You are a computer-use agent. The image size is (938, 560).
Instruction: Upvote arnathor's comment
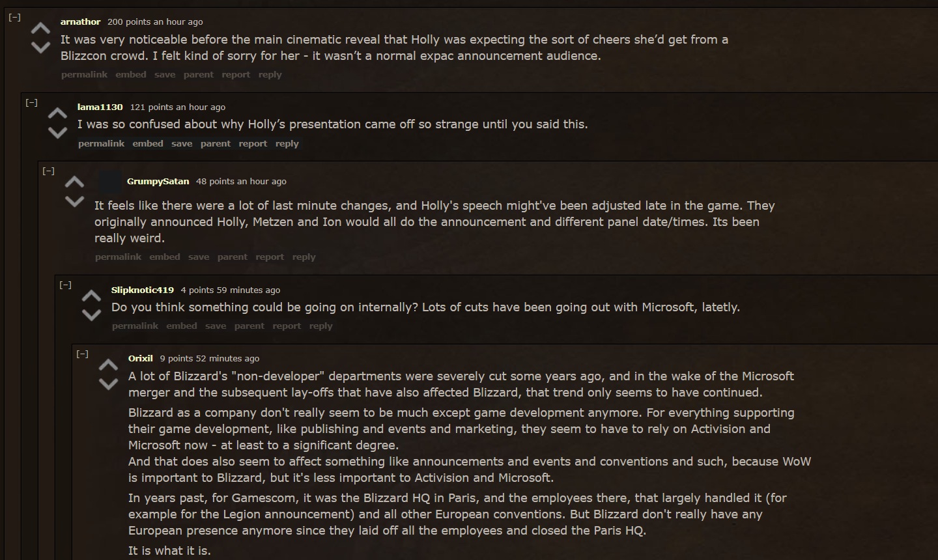click(40, 29)
